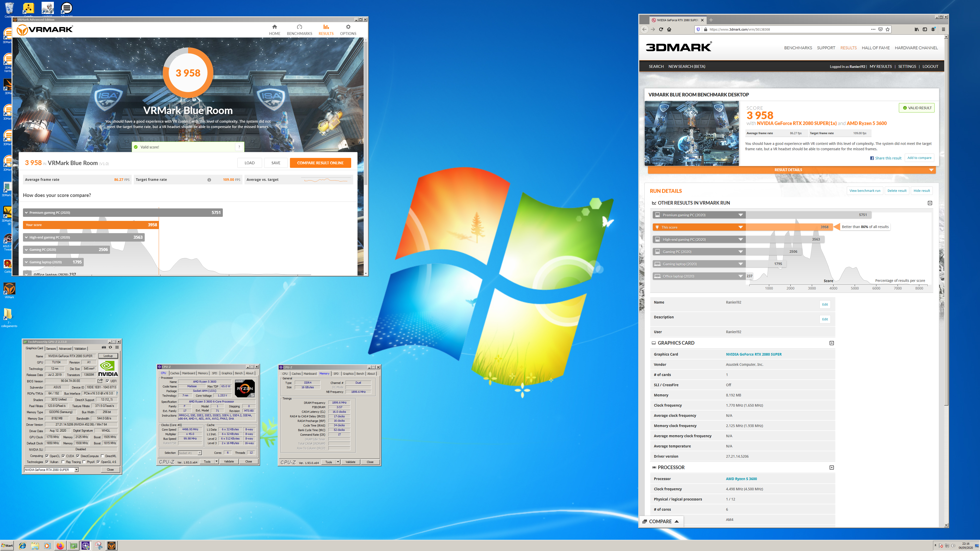Expand Gaming laptop (2020) in VRMark
The width and height of the screenshot is (980, 551).
(26, 262)
